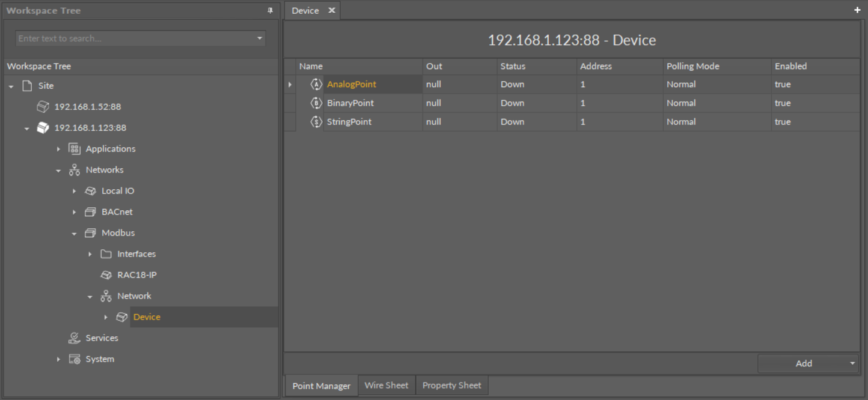The width and height of the screenshot is (868, 400).
Task: Expand the BACnet tree node
Action: point(74,212)
